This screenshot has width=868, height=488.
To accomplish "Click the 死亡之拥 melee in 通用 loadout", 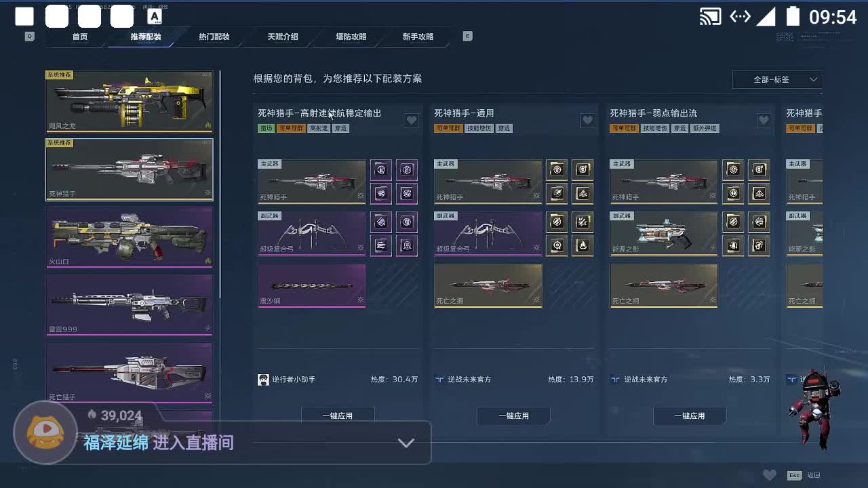I will (x=488, y=286).
